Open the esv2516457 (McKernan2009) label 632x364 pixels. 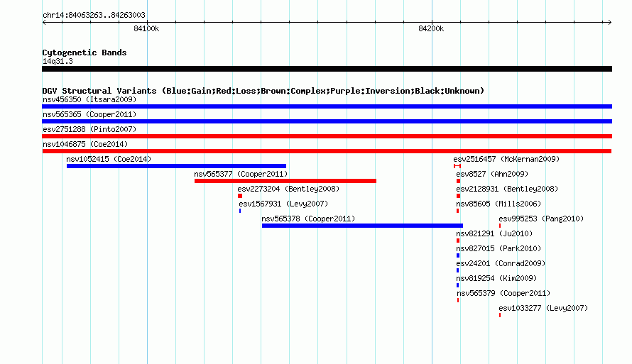(x=506, y=159)
